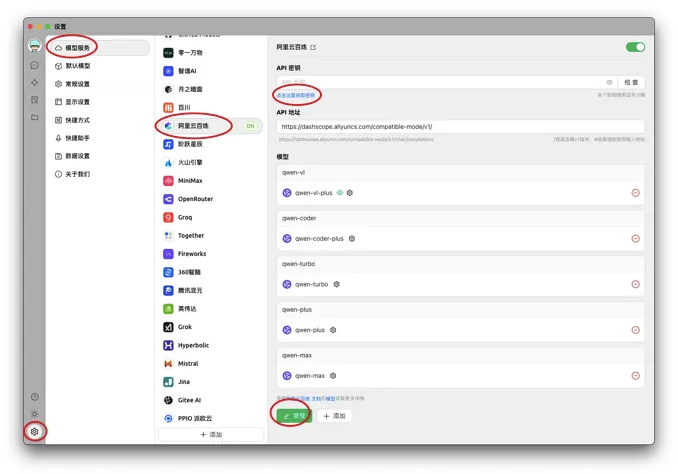Remove the qwen-coder-plus model
Viewport: 678px width, 474px height.
635,239
